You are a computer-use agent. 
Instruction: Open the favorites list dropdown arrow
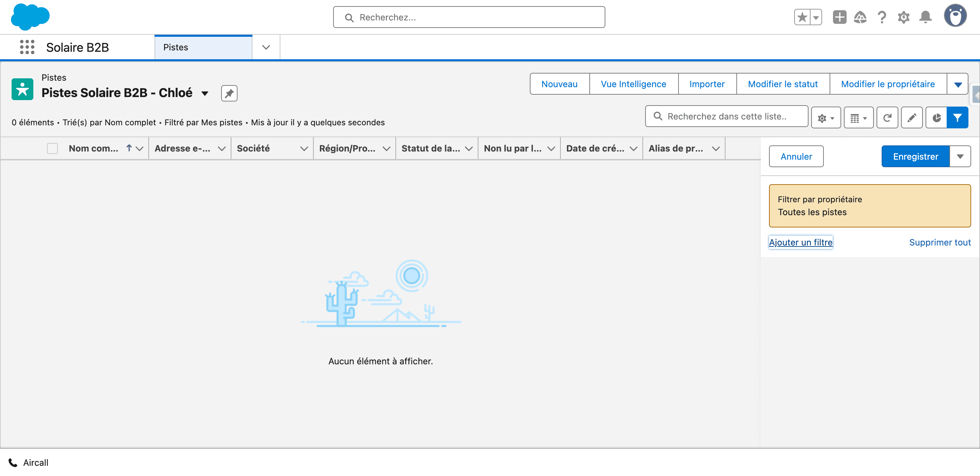coord(816,17)
